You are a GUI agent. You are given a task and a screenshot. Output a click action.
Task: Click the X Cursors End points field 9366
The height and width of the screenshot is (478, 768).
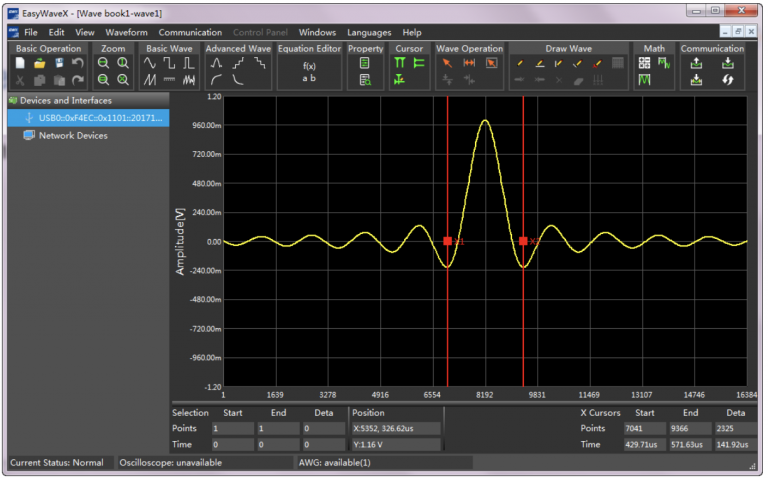(690, 429)
